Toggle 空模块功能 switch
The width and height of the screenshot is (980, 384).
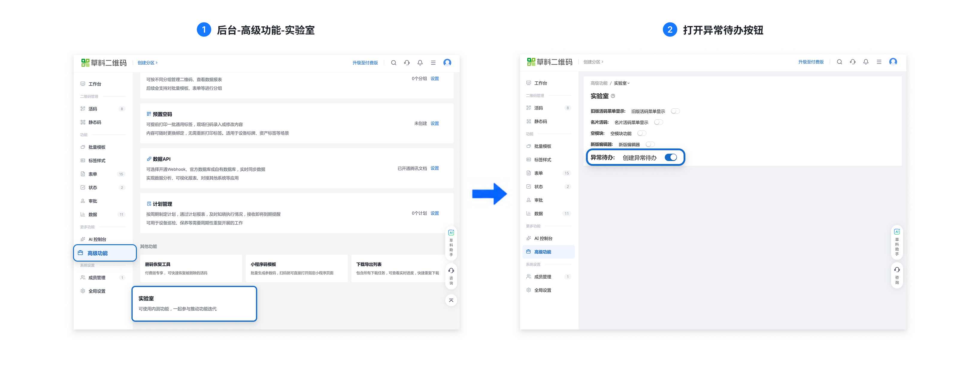coord(642,133)
